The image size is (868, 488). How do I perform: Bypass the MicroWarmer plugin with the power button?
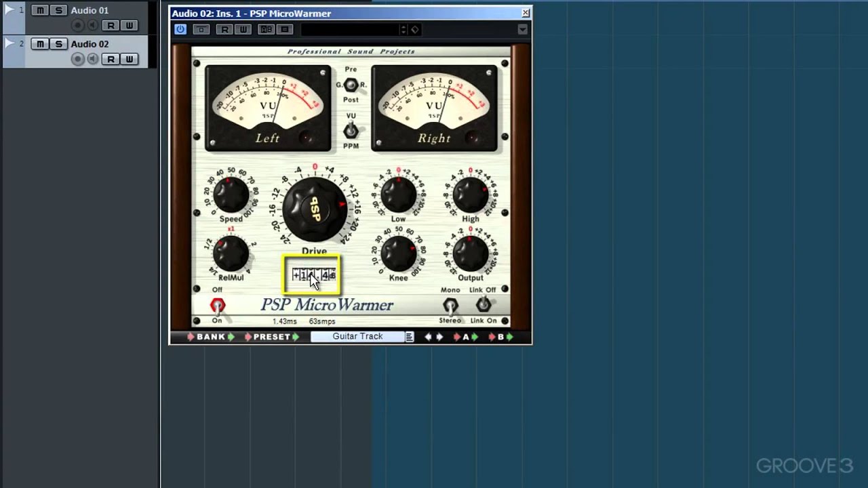180,29
